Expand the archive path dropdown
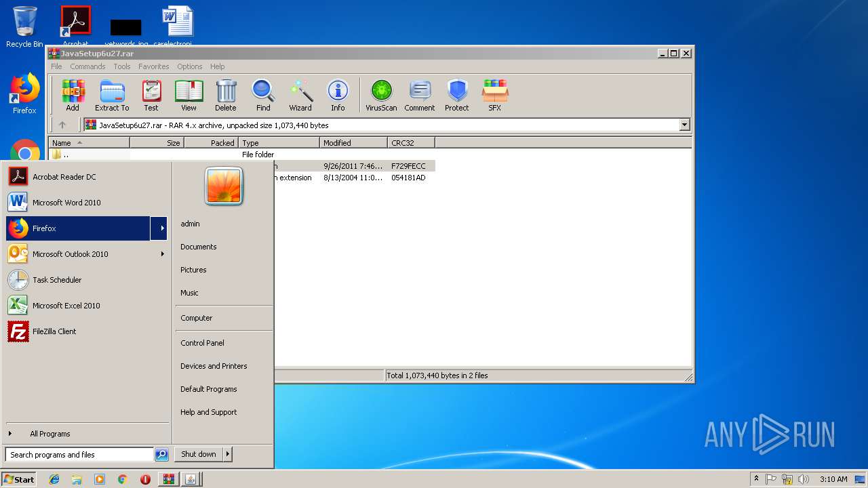Image resolution: width=868 pixels, height=488 pixels. tap(684, 125)
